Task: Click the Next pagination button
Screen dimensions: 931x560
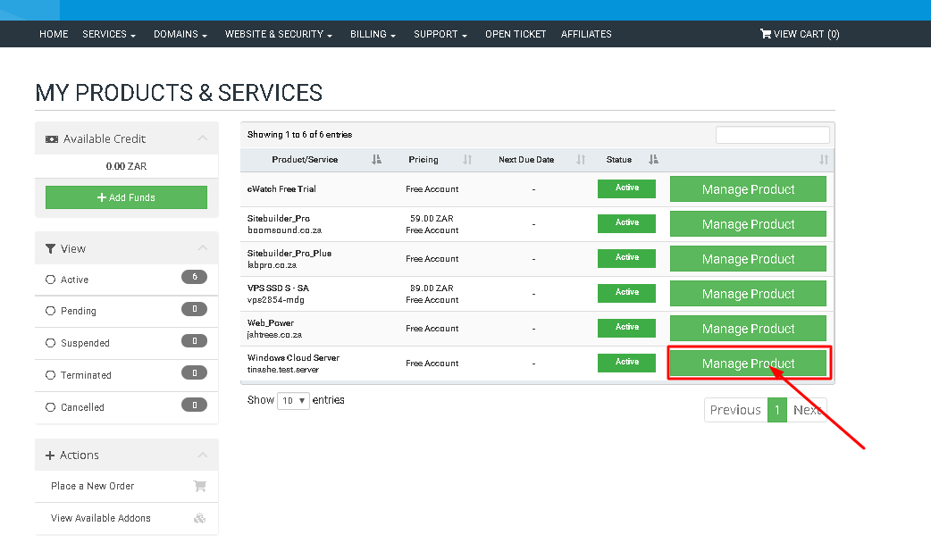Action: pyautogui.click(x=806, y=410)
